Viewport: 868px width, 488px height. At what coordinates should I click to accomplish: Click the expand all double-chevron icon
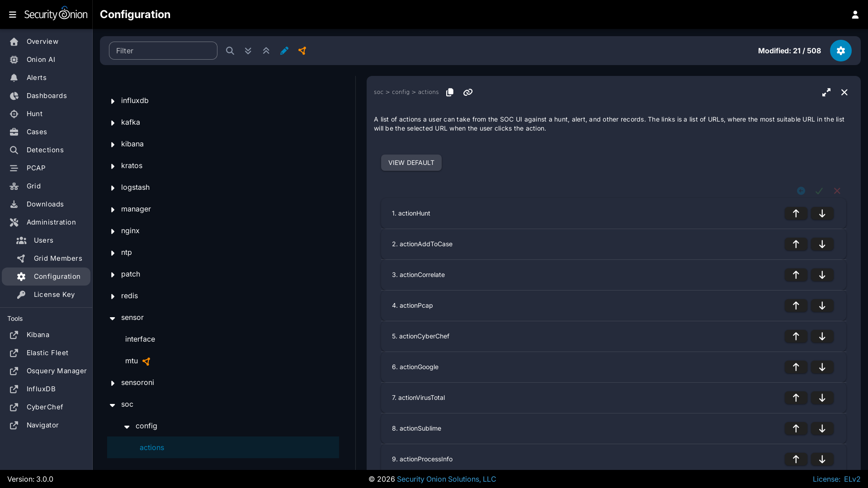click(x=248, y=51)
